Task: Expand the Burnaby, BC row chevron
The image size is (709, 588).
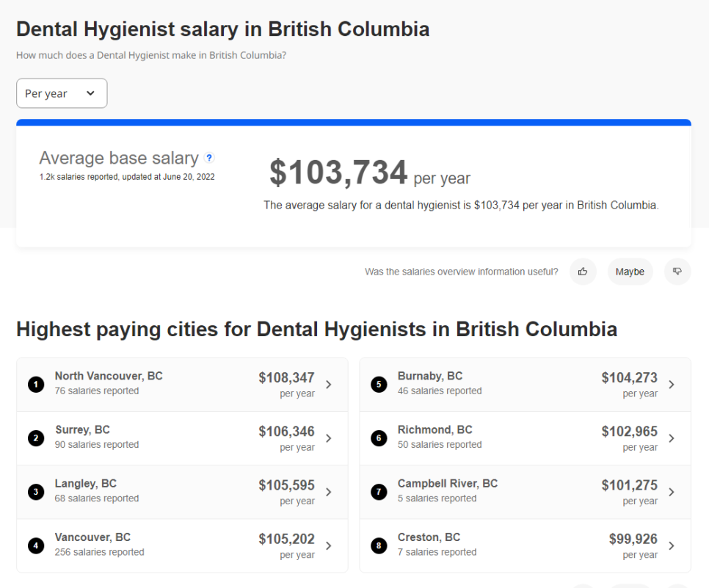Action: click(x=672, y=384)
